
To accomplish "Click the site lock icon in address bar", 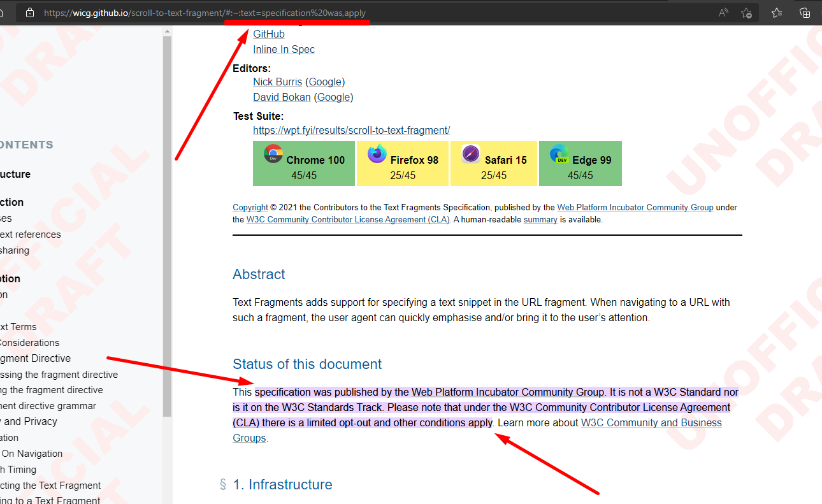I will [x=29, y=13].
